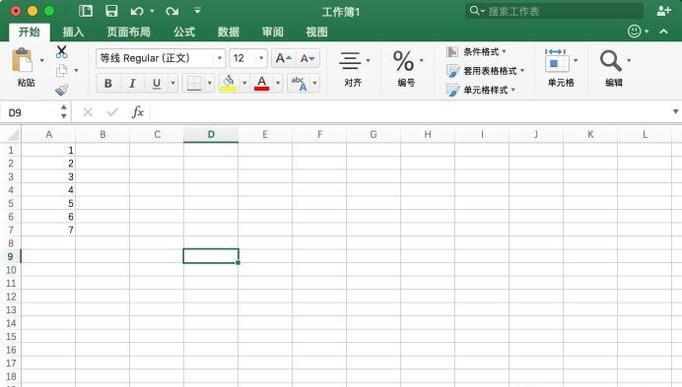This screenshot has height=387, width=682.
Task: Switch to the 数据 (Data) tab
Action: (229, 32)
